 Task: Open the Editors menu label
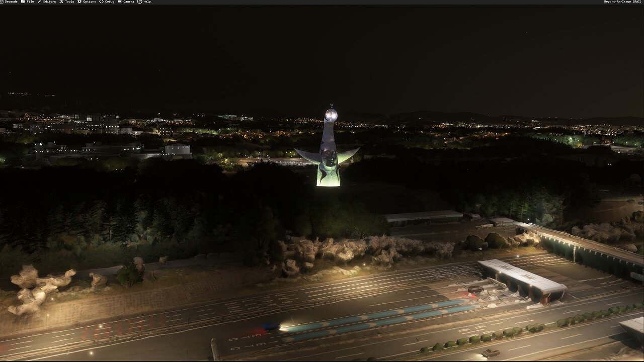[x=49, y=2]
